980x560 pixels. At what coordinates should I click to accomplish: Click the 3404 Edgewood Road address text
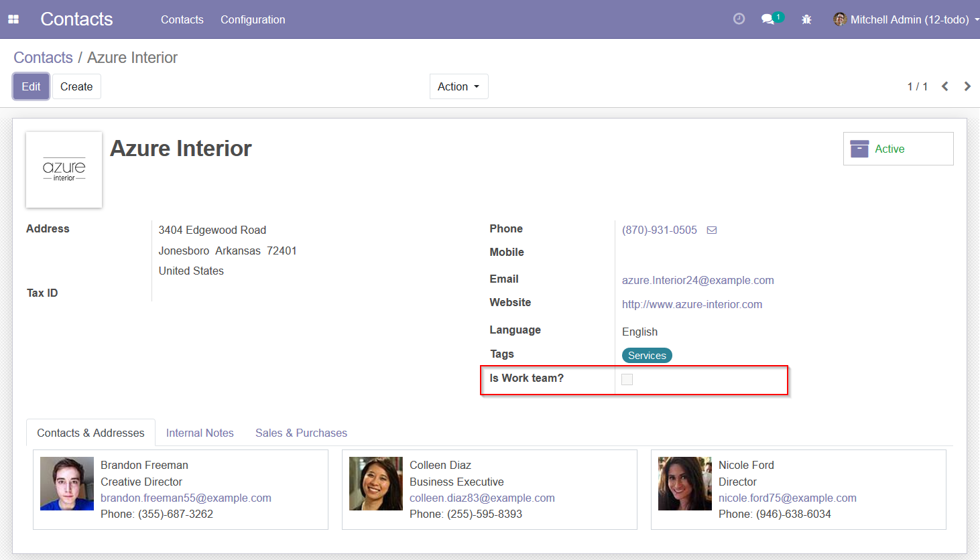(212, 230)
